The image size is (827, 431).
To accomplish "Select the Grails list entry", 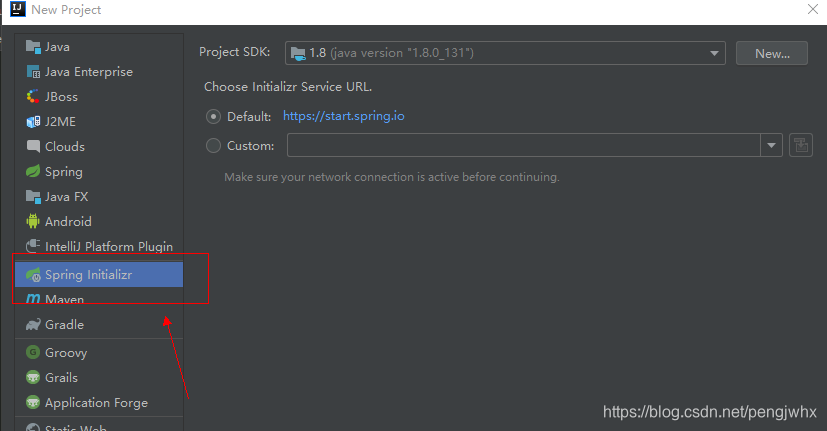I will [99, 378].
